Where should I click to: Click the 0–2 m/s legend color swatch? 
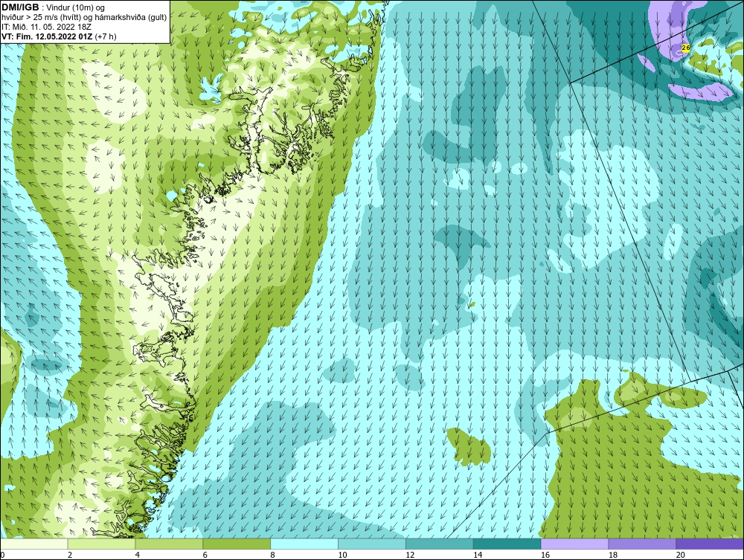tap(34, 544)
